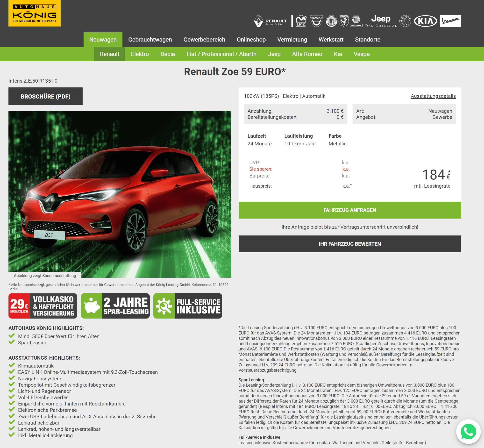This screenshot has height=448, width=484.
Task: Select the Kia submenu item
Action: (338, 54)
